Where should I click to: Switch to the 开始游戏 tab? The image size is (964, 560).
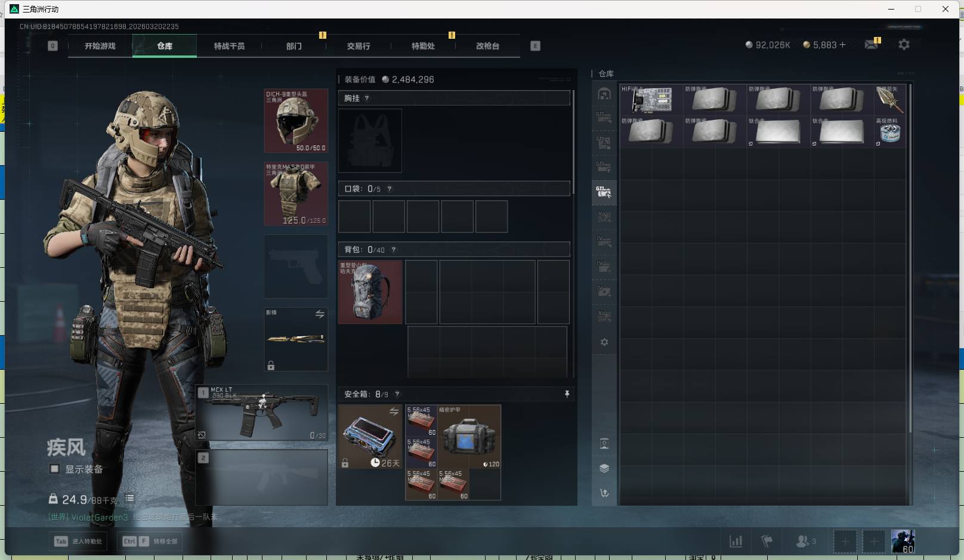pyautogui.click(x=100, y=46)
